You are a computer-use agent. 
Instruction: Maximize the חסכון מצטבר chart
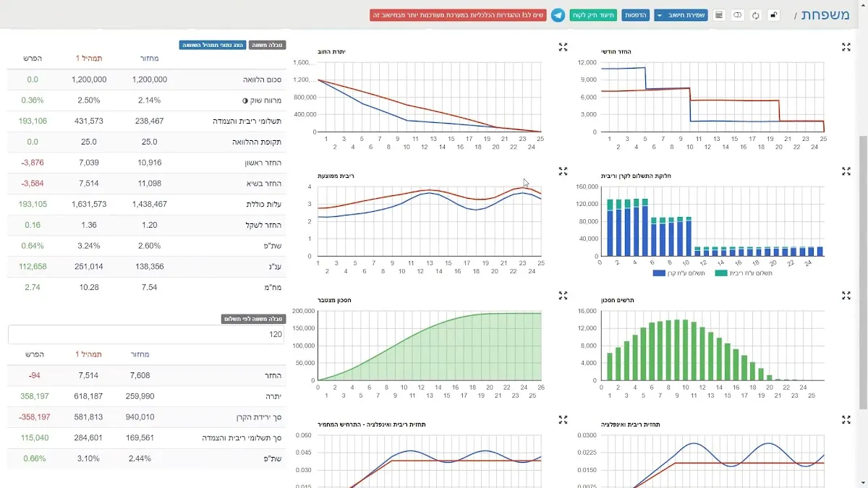pyautogui.click(x=563, y=296)
